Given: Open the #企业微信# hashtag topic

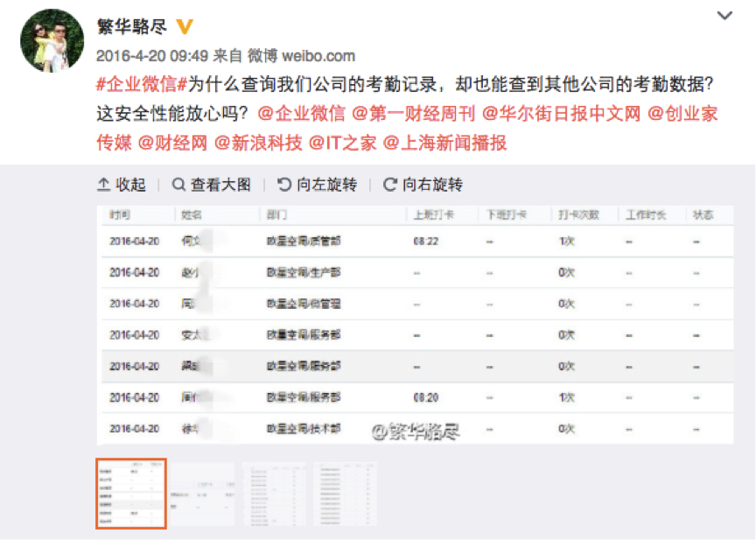Looking at the screenshot, I should click(142, 84).
